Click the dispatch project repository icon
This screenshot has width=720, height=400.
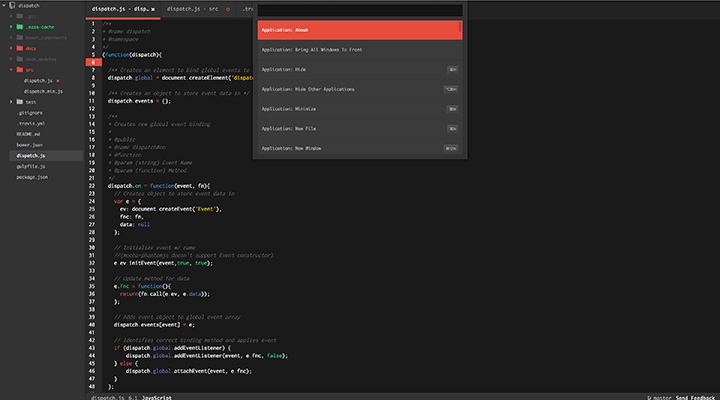[12, 6]
